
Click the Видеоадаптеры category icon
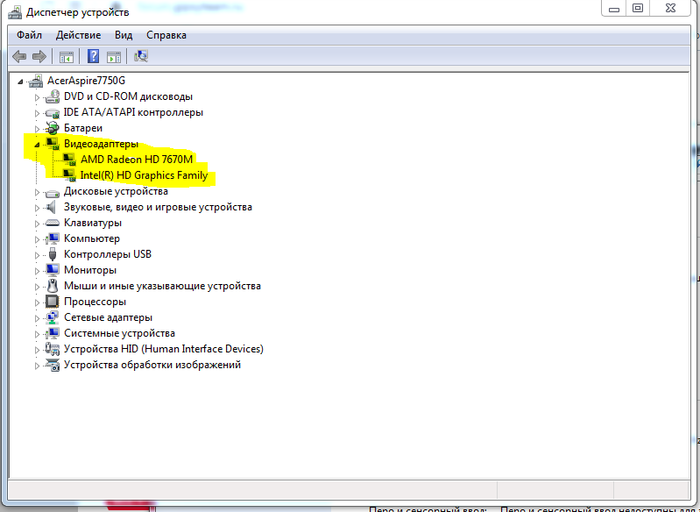[53, 144]
